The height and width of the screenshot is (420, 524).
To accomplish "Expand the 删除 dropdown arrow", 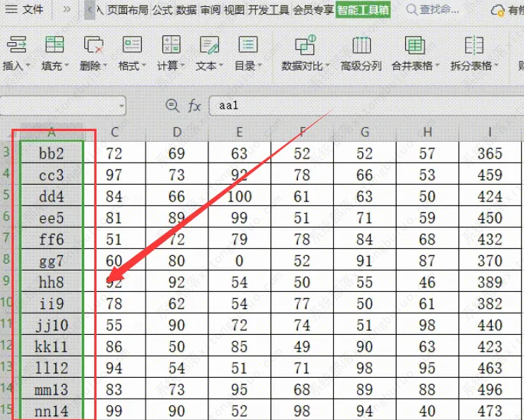I will 105,66.
